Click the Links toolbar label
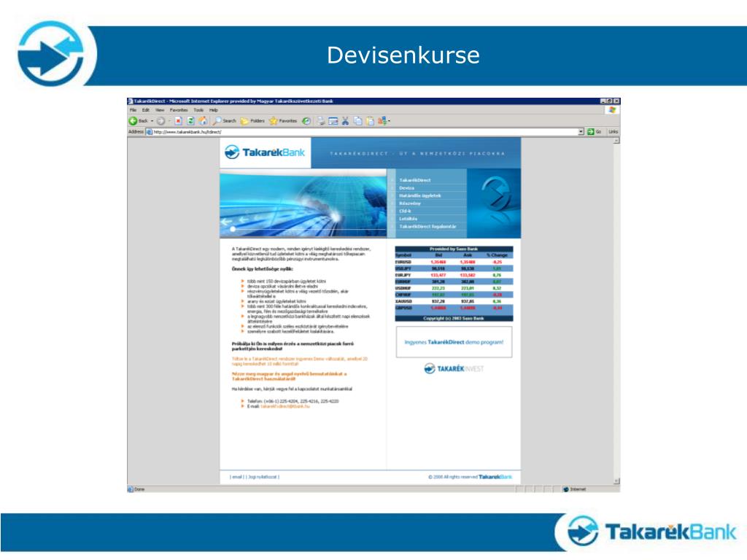 tap(613, 131)
